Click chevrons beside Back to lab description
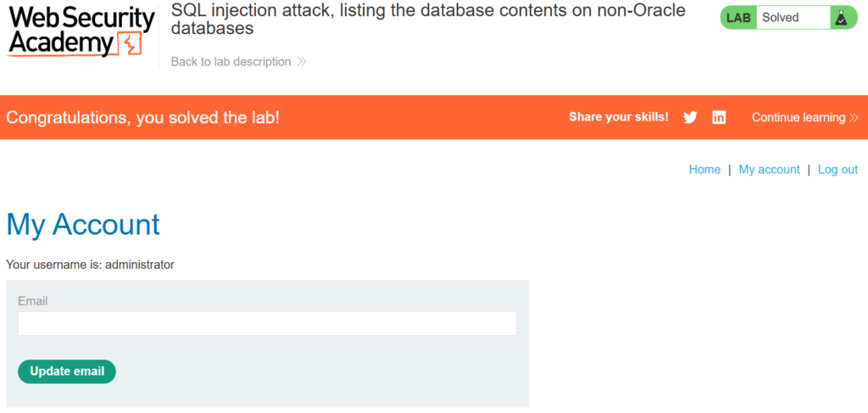 click(x=302, y=62)
